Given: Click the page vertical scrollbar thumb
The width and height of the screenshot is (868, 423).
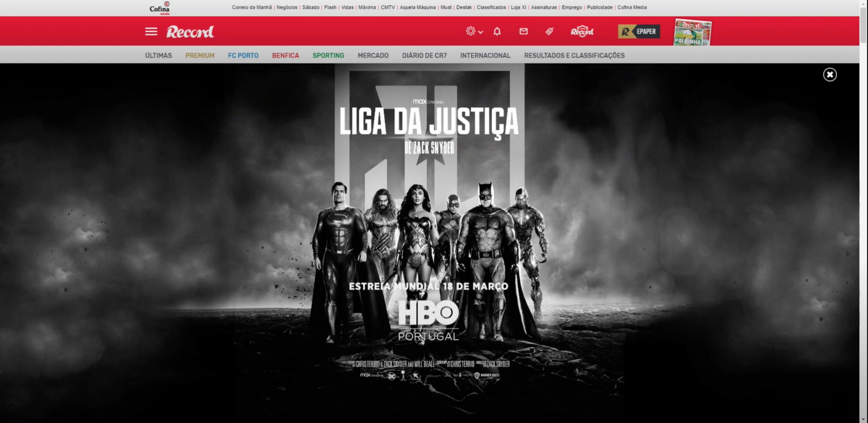Looking at the screenshot, I should click(864, 25).
